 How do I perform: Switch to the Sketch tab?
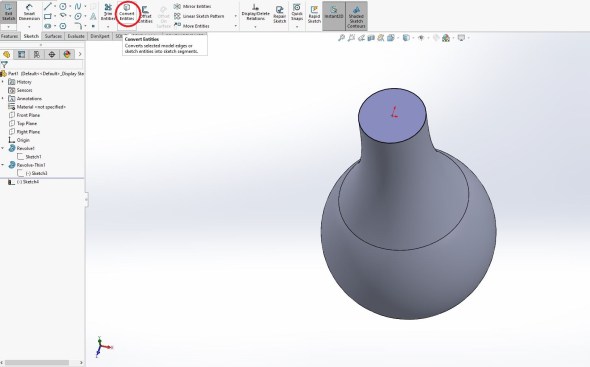pos(31,36)
